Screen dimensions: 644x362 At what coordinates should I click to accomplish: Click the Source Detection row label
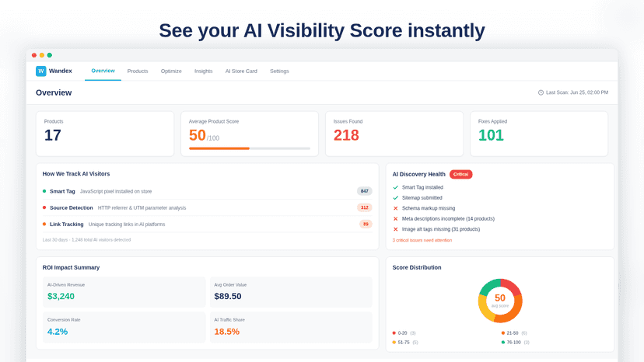tap(72, 207)
